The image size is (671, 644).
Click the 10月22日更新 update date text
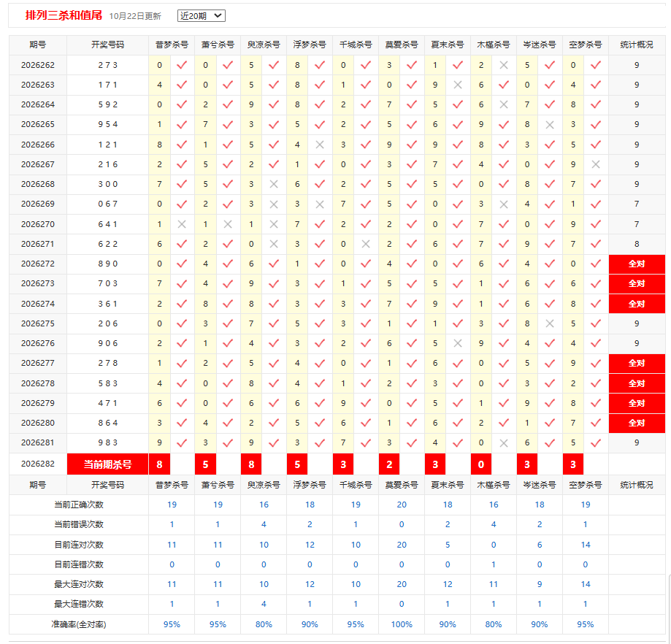coord(135,16)
